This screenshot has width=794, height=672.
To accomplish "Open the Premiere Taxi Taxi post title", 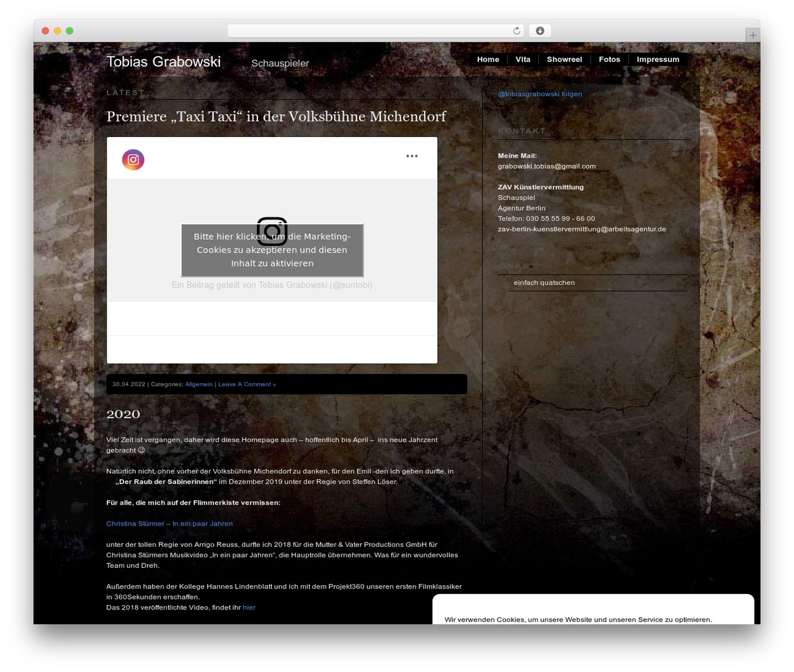I will 276,117.
